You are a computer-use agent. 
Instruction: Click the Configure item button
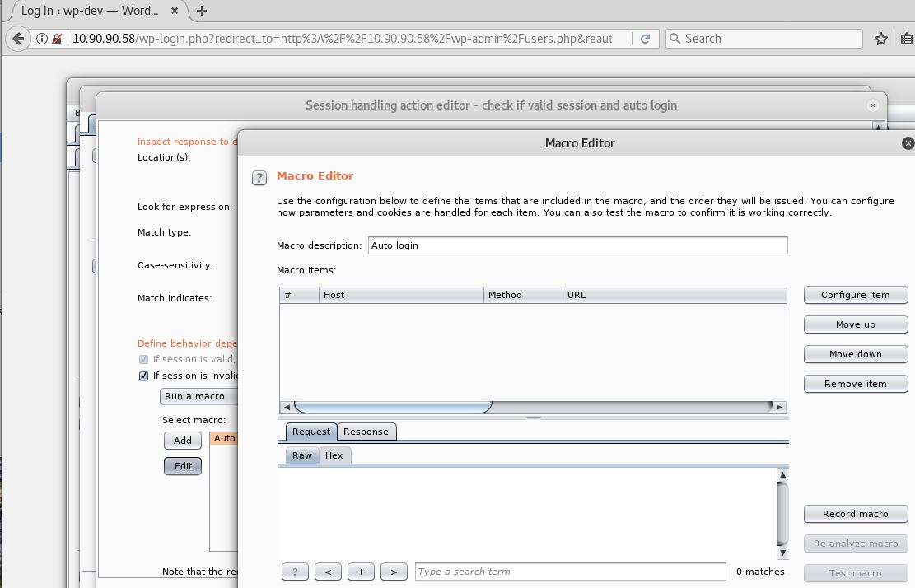(x=856, y=295)
